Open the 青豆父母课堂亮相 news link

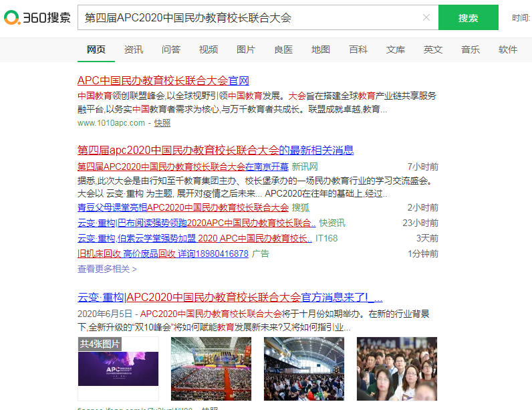182,208
